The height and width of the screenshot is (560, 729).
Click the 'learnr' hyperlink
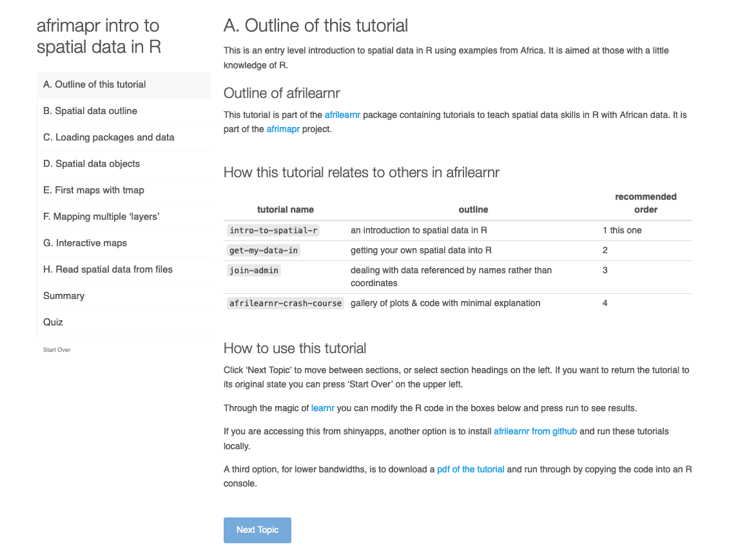[x=322, y=407]
